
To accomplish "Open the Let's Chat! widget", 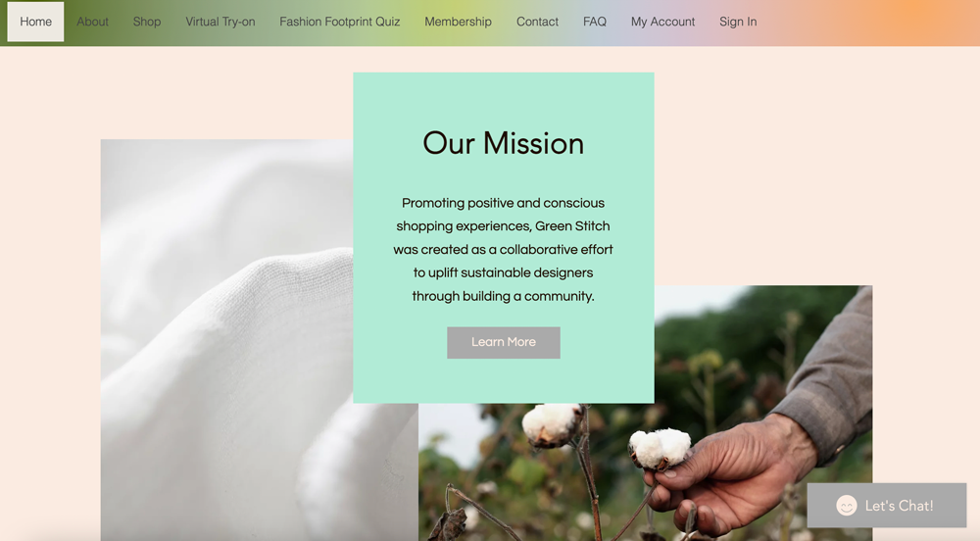I will (x=886, y=506).
